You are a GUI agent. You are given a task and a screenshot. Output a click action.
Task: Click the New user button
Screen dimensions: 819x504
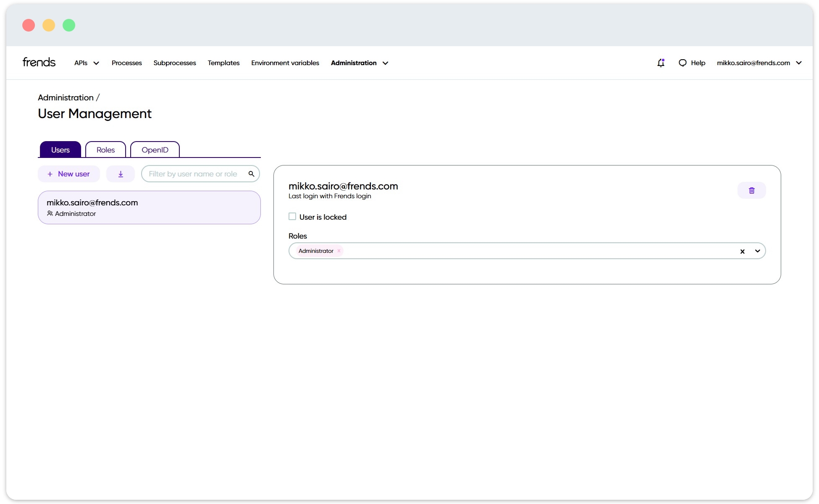click(68, 173)
